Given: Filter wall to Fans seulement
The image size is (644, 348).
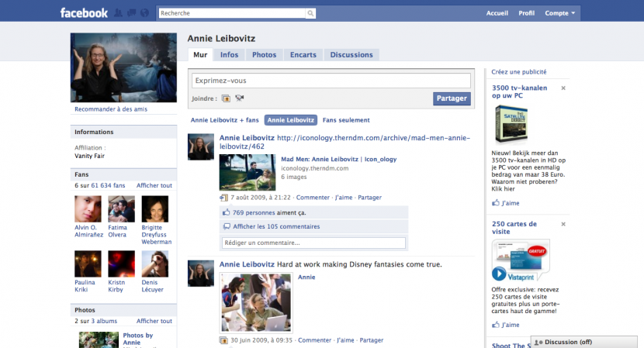Looking at the screenshot, I should coord(346,120).
